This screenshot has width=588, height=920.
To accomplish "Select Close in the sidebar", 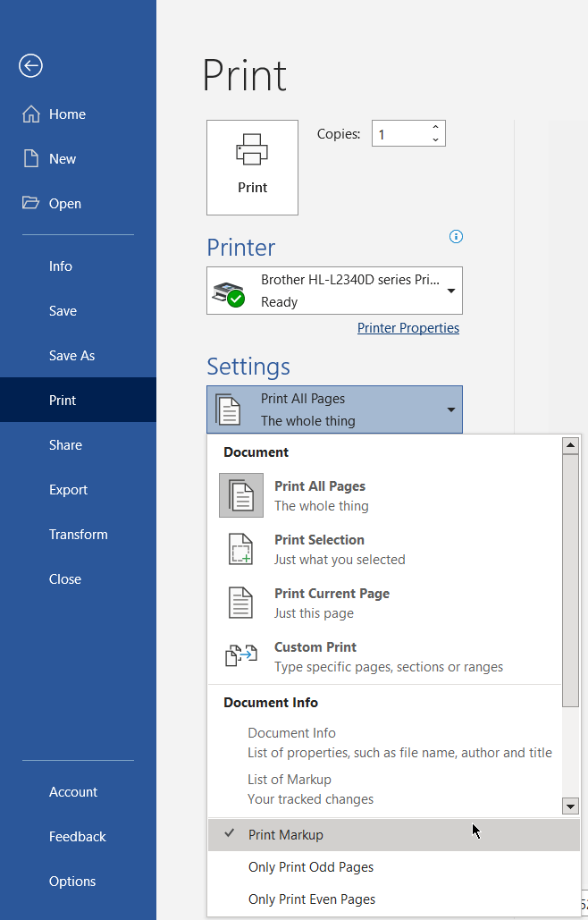I will tap(78, 578).
